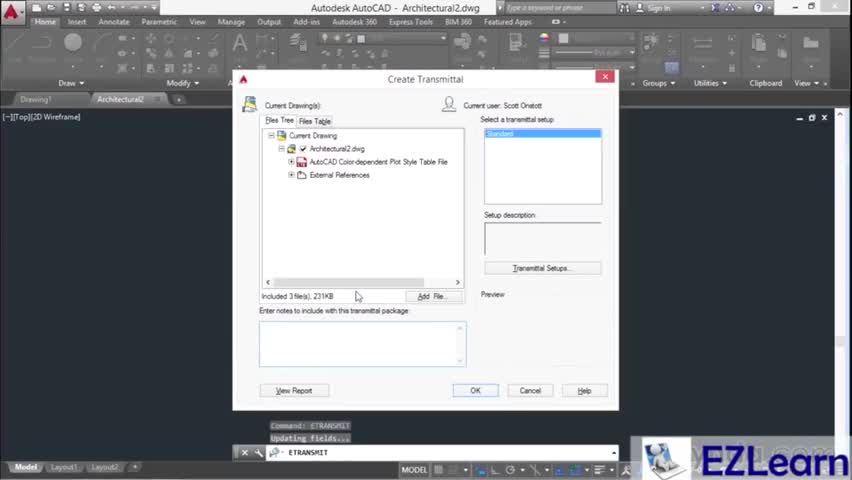Click the Transmittal Setups button
The width and height of the screenshot is (852, 480).
542,268
